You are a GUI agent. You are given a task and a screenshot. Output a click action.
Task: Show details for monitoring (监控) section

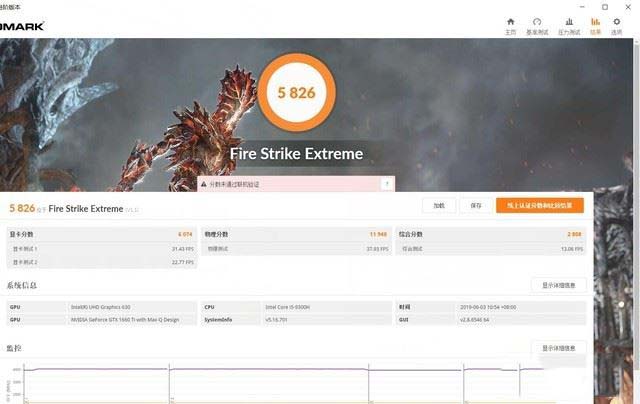click(558, 348)
